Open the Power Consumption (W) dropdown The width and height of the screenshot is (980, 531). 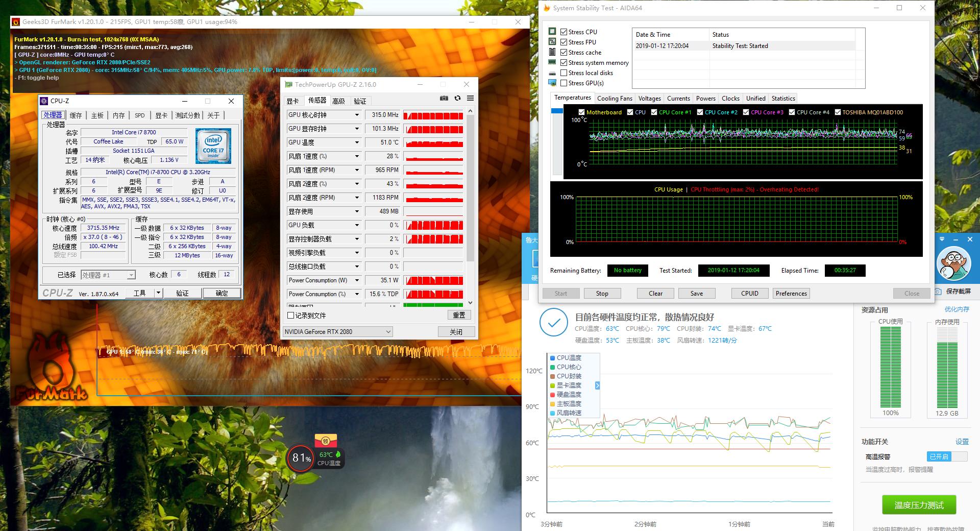coord(357,280)
